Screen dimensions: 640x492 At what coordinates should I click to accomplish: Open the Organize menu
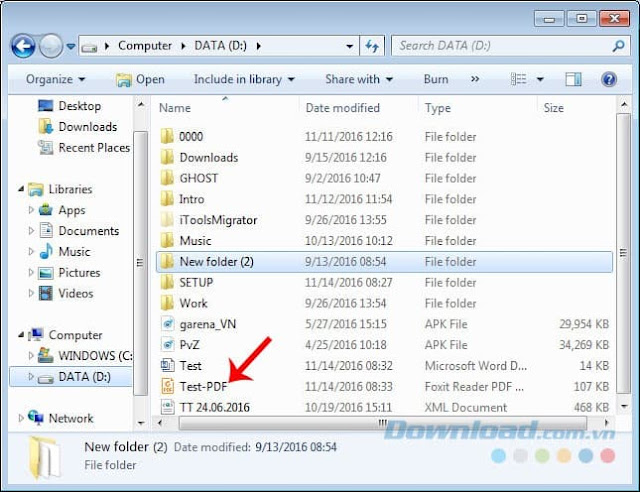(56, 79)
